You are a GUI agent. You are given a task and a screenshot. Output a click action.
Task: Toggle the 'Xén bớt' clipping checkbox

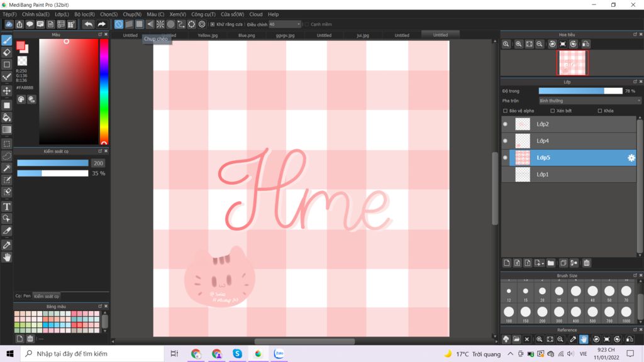click(552, 111)
